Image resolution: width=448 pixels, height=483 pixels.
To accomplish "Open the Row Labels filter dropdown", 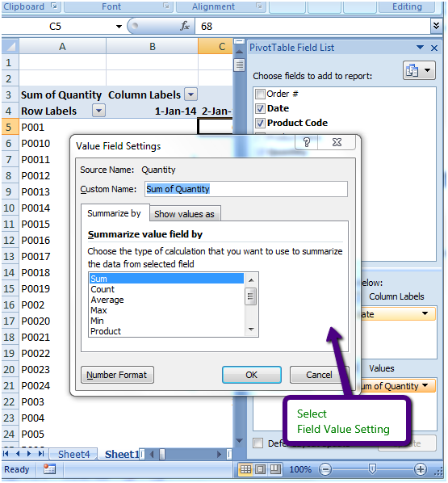I will click(x=98, y=111).
